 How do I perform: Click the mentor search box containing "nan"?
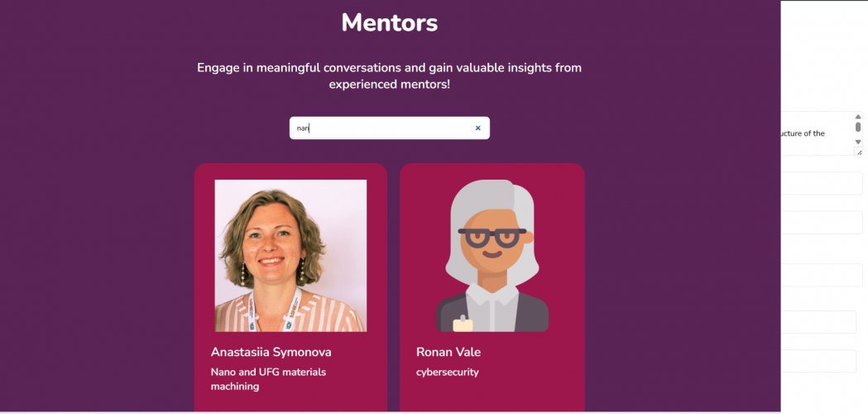[381, 128]
